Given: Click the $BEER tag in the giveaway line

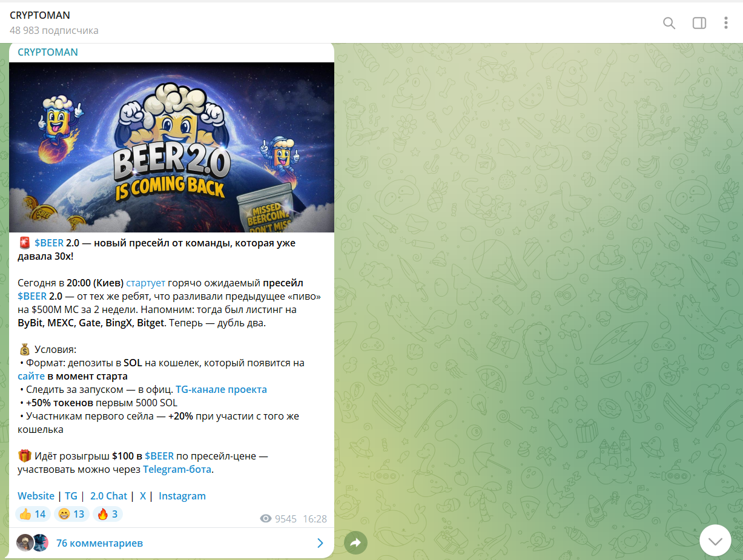Looking at the screenshot, I should 159,456.
